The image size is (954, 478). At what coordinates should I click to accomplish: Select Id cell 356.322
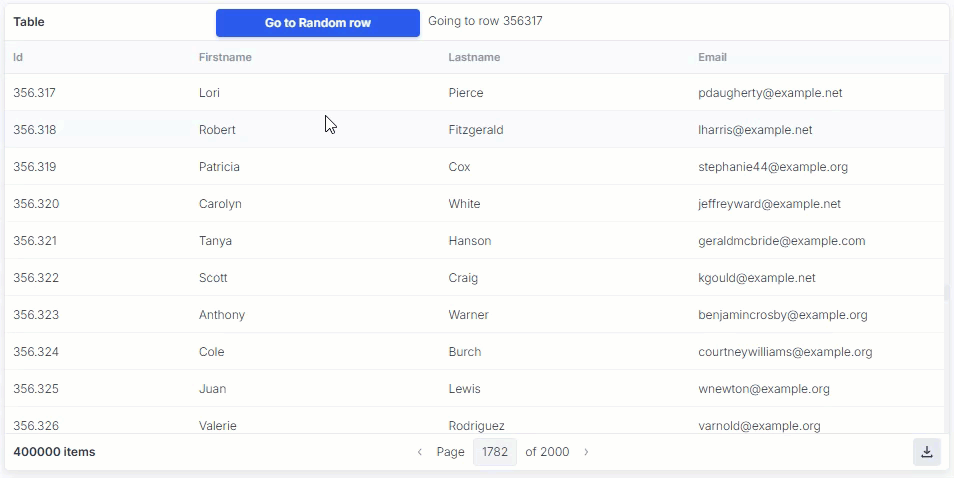tap(36, 278)
